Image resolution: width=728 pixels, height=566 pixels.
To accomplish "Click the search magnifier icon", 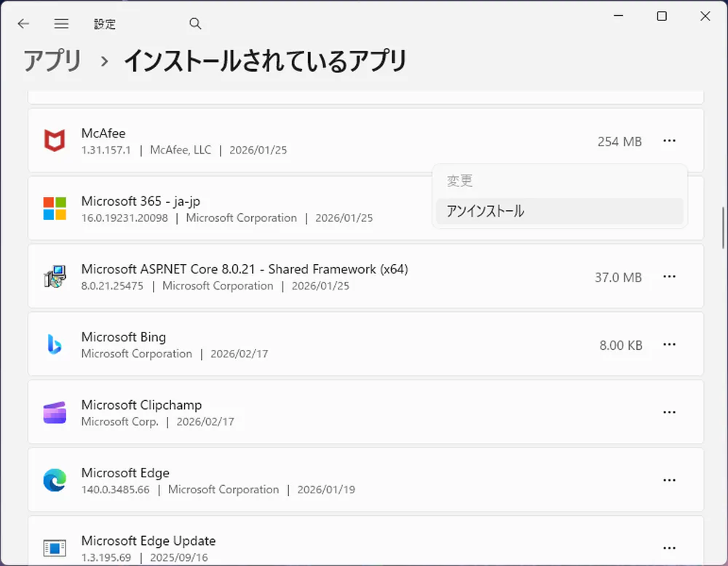I will (x=195, y=24).
